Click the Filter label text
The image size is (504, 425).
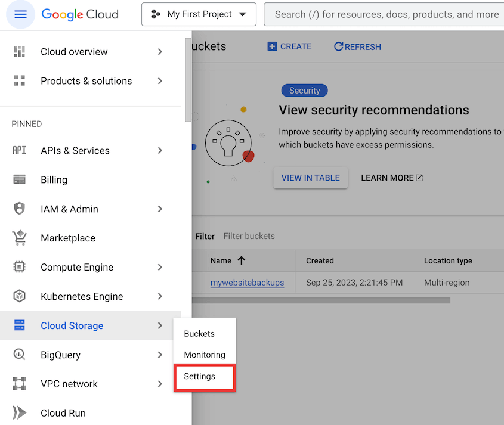pyautogui.click(x=205, y=237)
